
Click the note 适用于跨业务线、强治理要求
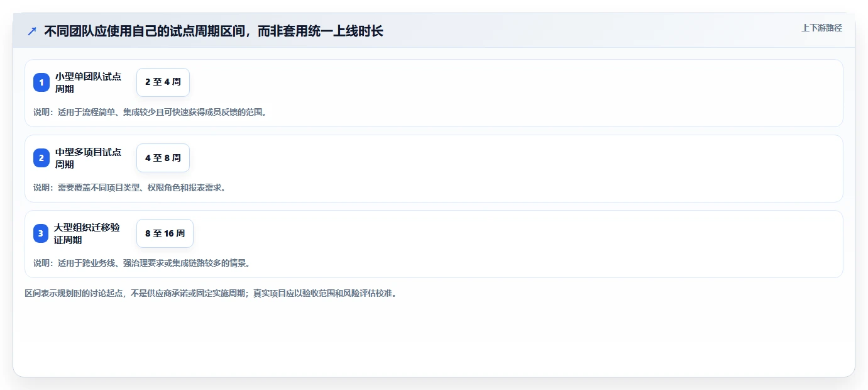[x=141, y=263]
